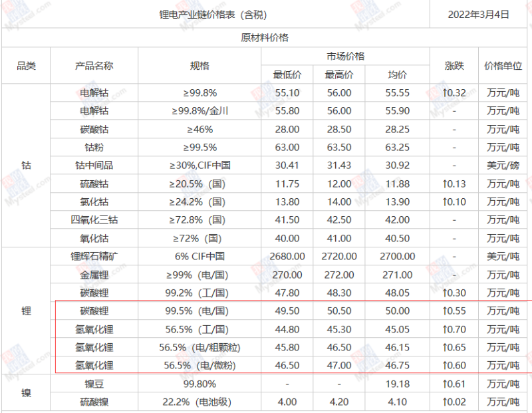Click the date 2022年3月4日
532x413 pixels.
479,13
